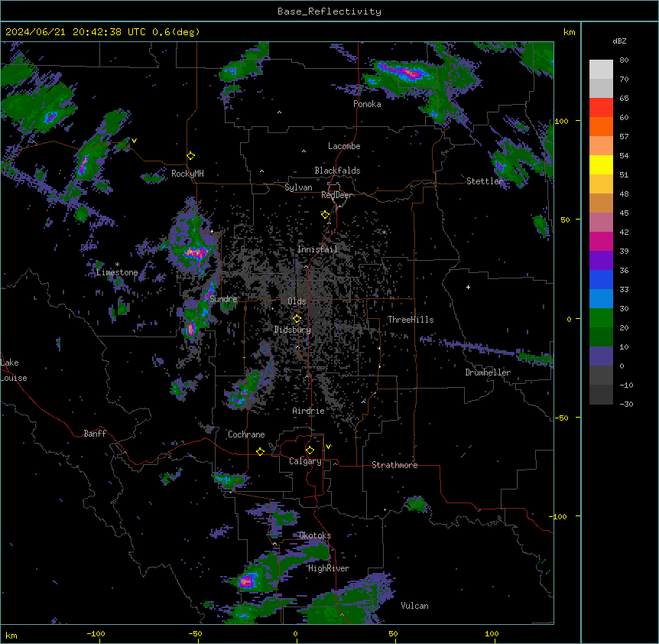Click the Drumheller label
The image size is (659, 644).
(x=488, y=372)
